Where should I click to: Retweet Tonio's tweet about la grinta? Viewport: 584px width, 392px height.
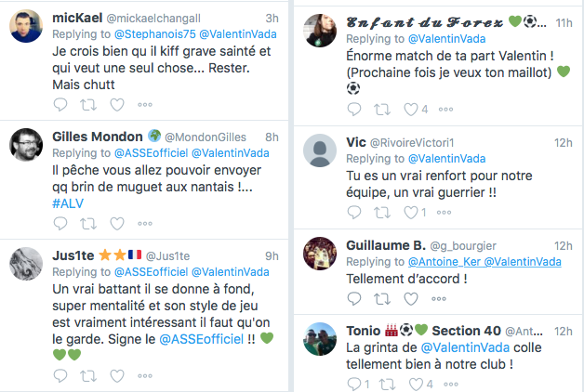point(384,384)
